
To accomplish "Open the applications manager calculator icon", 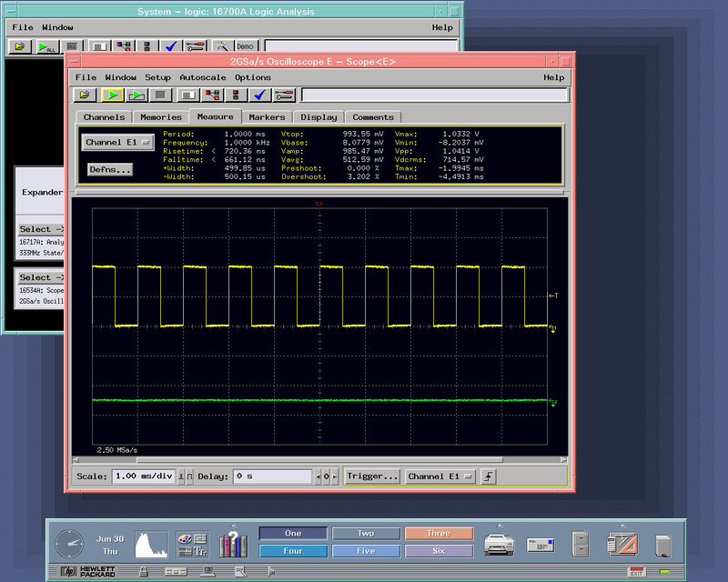I will tap(622, 545).
